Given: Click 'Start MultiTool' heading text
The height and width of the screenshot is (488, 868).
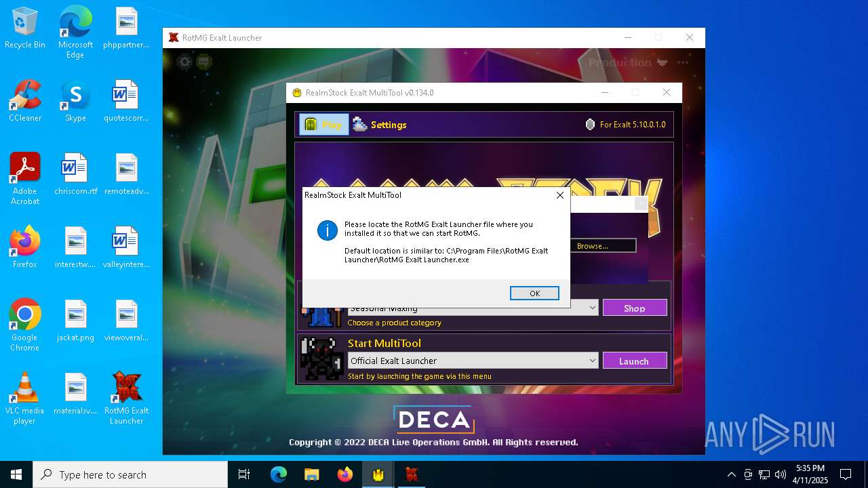Looking at the screenshot, I should tap(384, 343).
